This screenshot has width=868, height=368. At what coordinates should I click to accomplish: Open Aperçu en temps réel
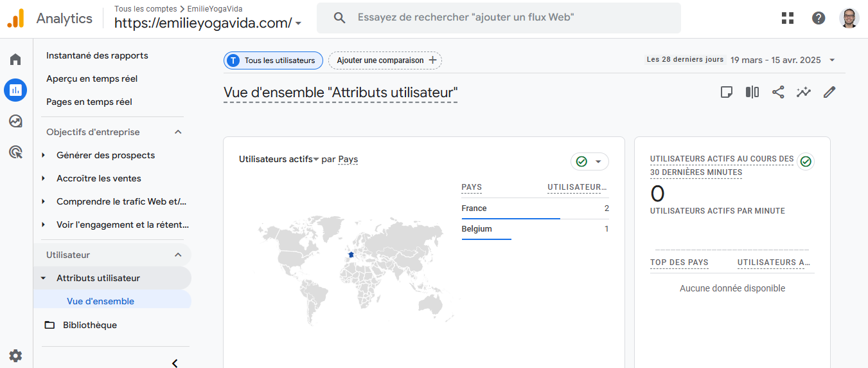point(92,78)
